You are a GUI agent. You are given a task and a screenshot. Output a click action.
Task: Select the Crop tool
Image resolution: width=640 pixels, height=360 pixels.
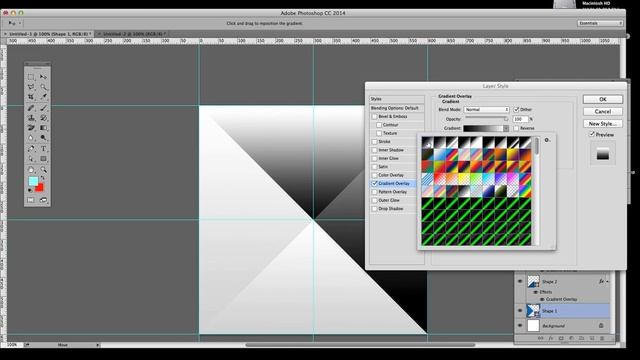(x=31, y=97)
